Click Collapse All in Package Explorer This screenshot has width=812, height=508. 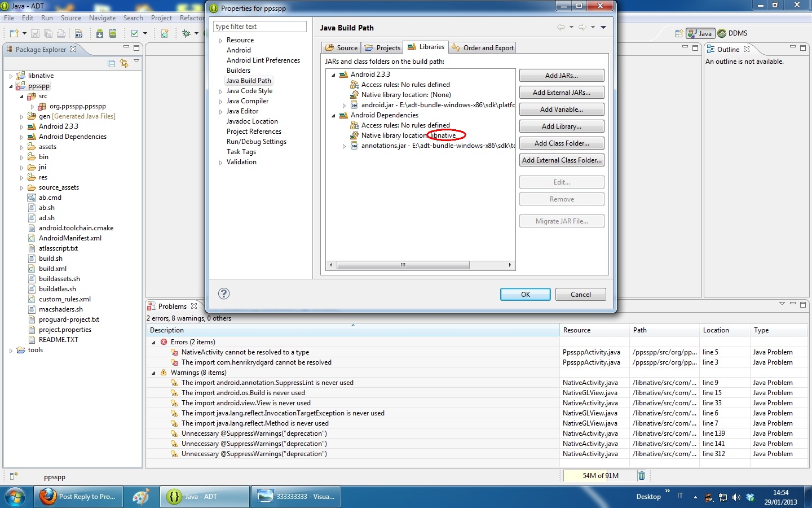pyautogui.click(x=111, y=64)
